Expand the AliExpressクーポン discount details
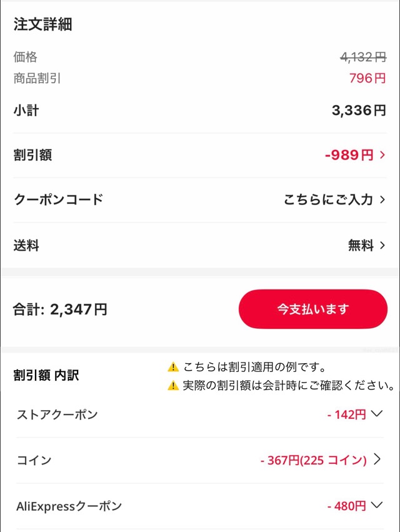This screenshot has height=532, width=400. coord(375,506)
